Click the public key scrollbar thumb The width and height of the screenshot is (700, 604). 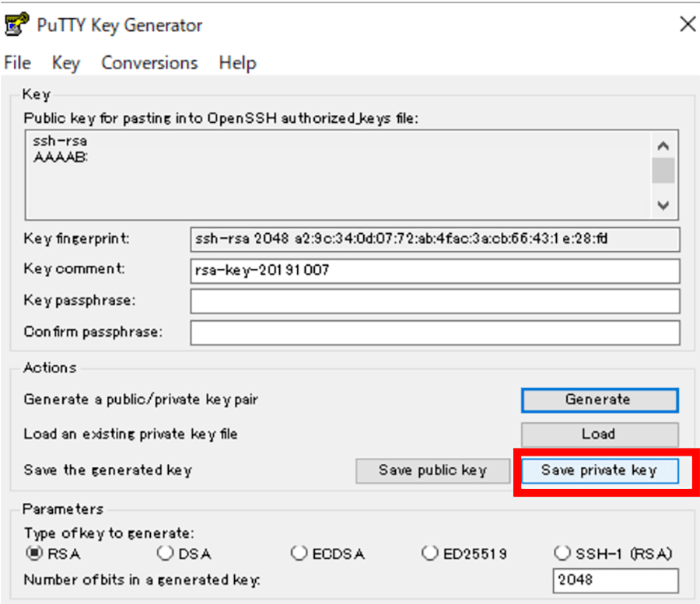pos(663,170)
